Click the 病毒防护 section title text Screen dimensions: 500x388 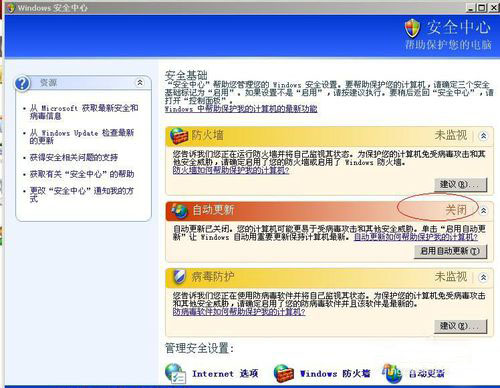point(213,277)
